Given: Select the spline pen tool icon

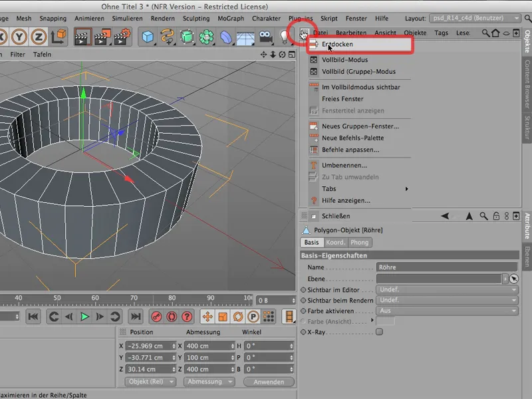Looking at the screenshot, I should [168, 37].
